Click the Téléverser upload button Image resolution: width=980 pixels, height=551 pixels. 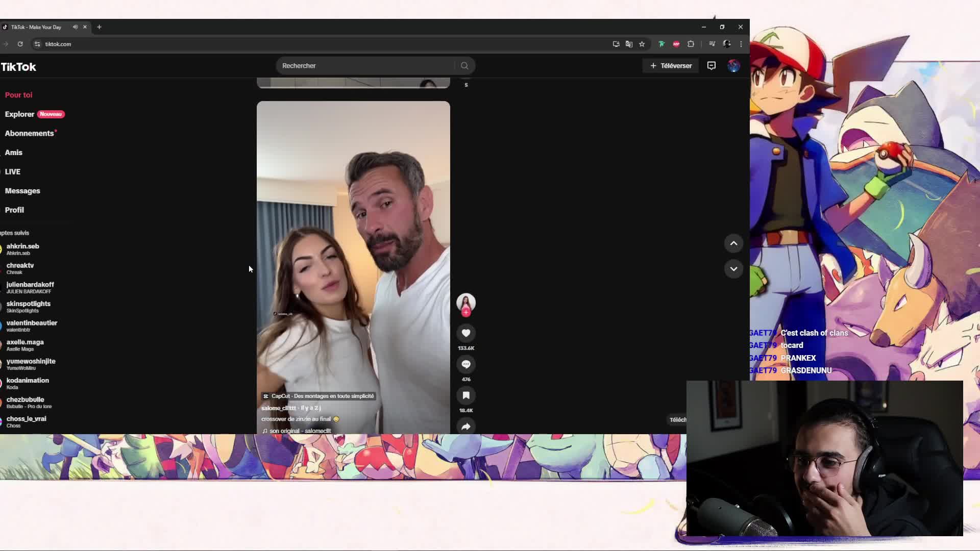click(x=671, y=66)
